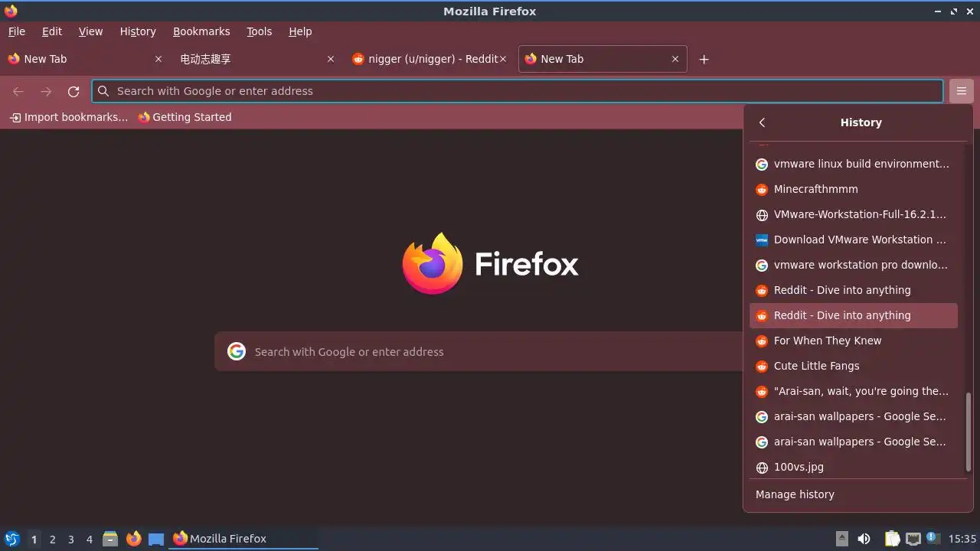
Task: Click the Google icon in page search box
Action: (237, 351)
